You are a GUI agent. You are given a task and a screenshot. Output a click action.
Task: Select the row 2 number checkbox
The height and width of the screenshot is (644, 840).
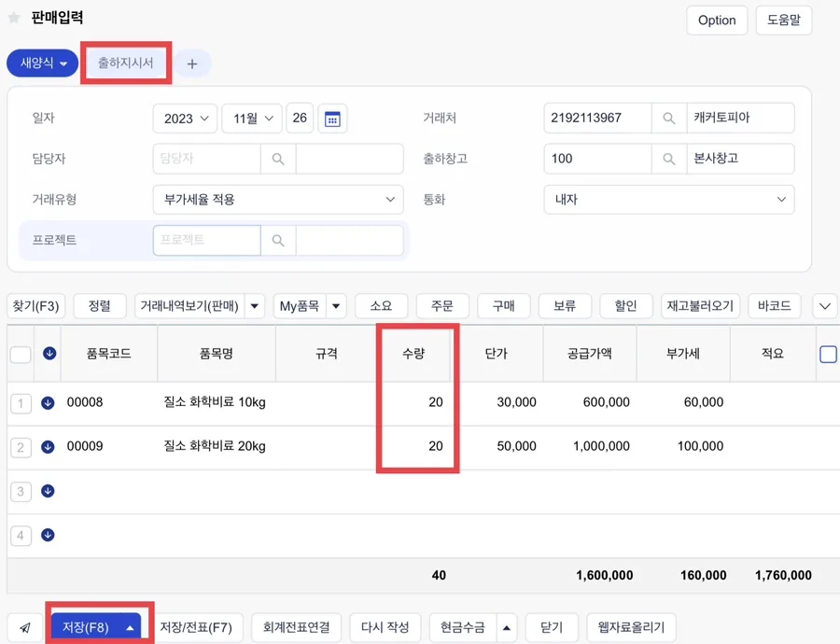coord(21,447)
